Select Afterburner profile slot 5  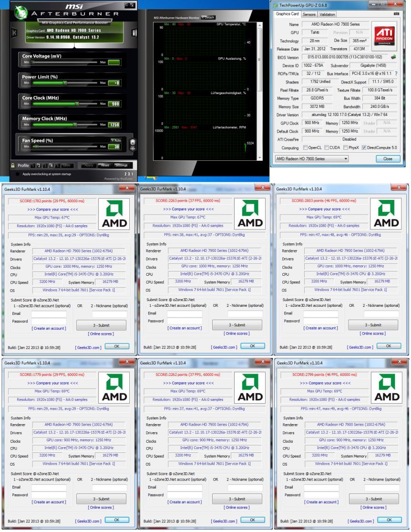[57, 166]
